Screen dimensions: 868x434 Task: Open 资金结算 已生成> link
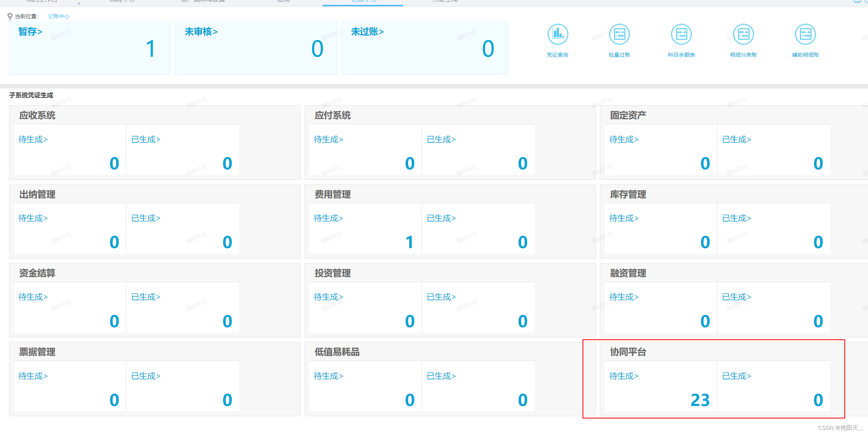point(146,297)
